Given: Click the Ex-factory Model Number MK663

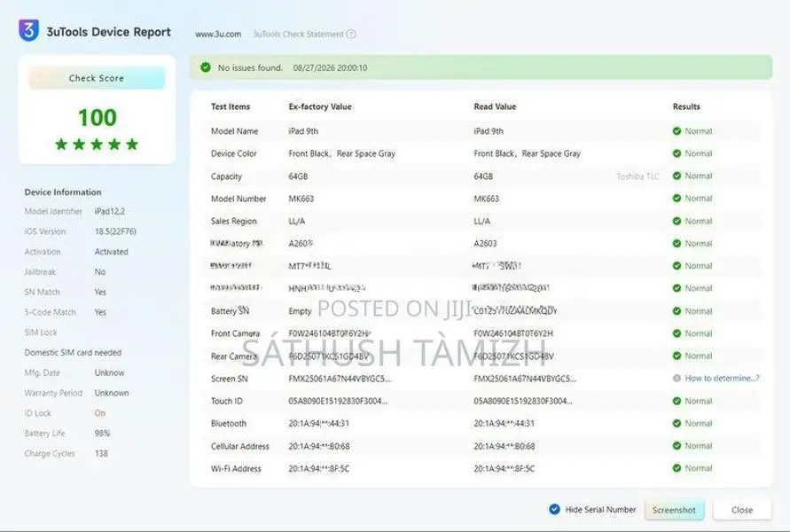Looking at the screenshot, I should [x=301, y=199].
